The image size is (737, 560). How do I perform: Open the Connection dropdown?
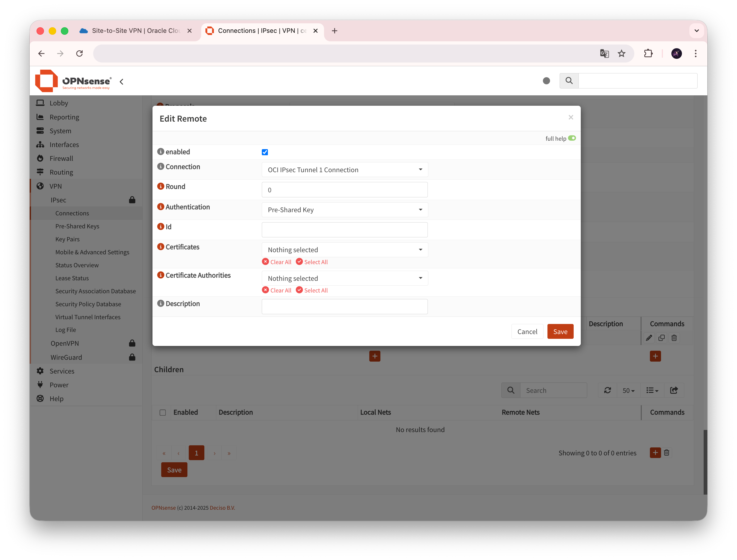[x=344, y=170]
